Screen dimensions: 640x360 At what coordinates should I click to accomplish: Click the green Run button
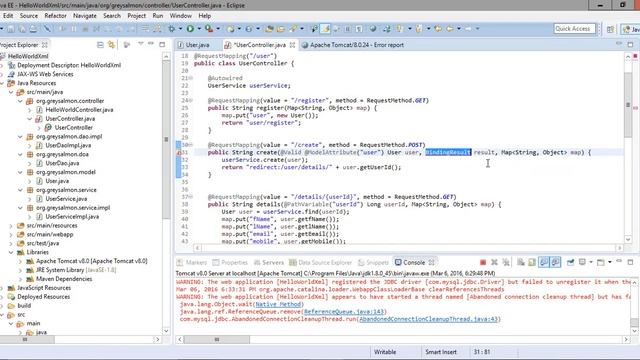[190, 29]
